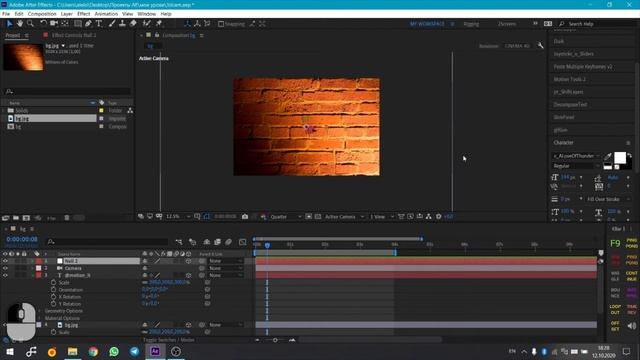
Task: Toggle the X Rotation stopwatch
Action: pos(53,297)
